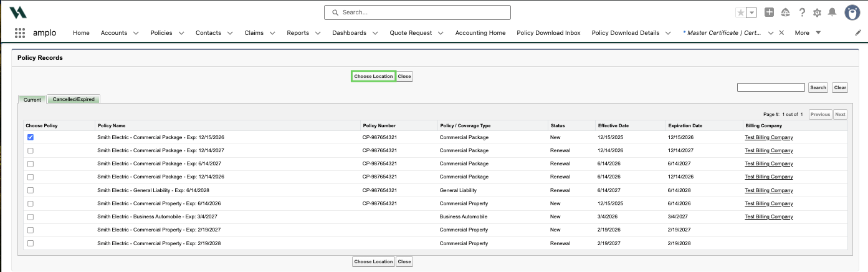
Task: Open the app launcher grid icon
Action: tap(20, 33)
